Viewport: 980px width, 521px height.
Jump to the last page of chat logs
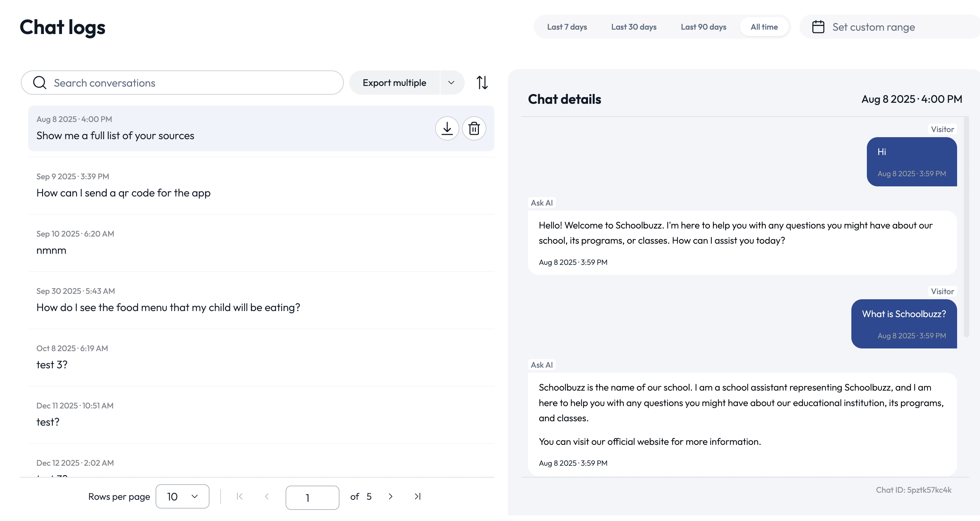417,496
